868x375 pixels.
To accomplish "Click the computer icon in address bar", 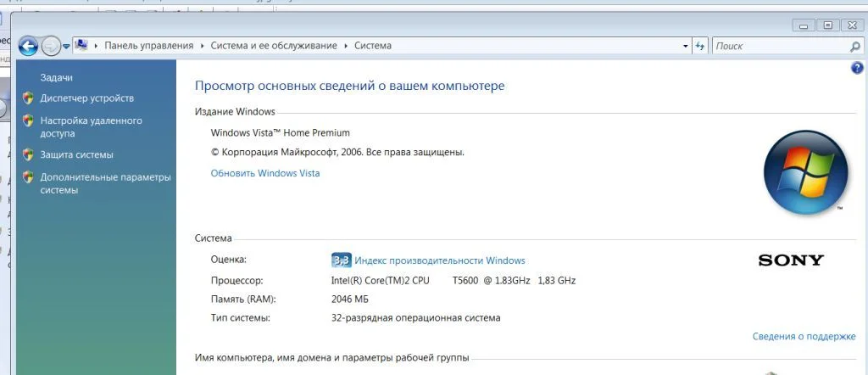I will tap(81, 46).
